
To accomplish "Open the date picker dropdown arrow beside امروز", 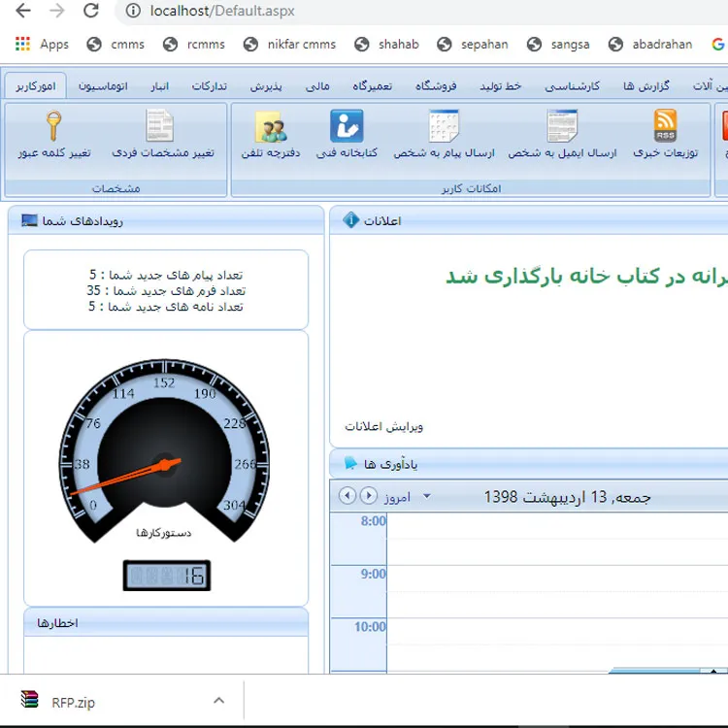I will tap(426, 497).
